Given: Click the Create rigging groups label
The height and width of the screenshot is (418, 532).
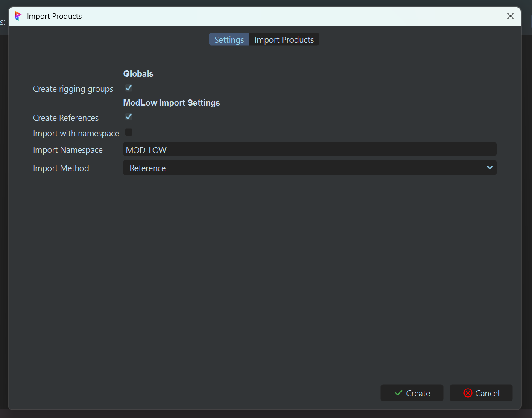Looking at the screenshot, I should [73, 89].
